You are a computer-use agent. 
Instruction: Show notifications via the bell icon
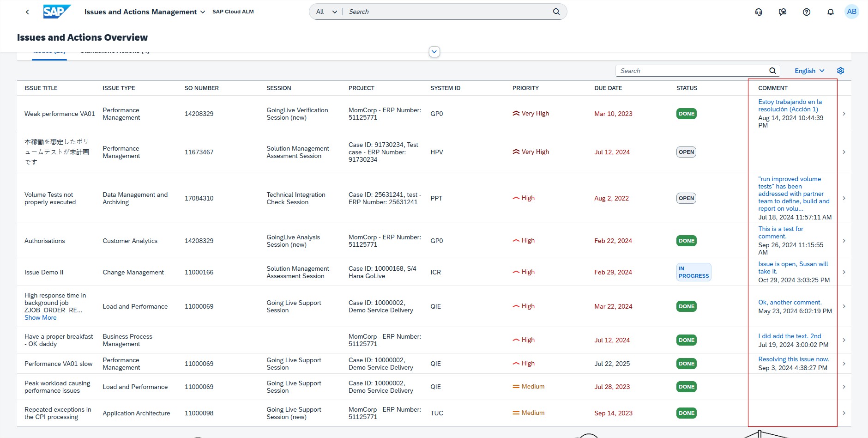(x=831, y=12)
